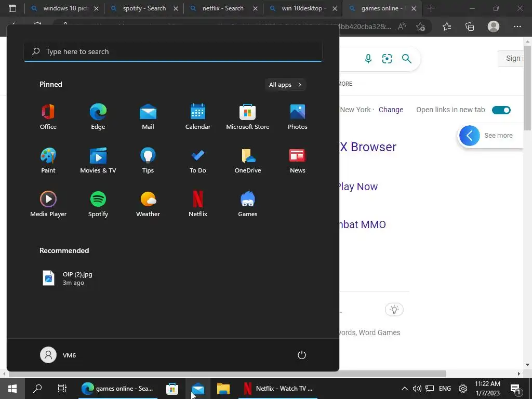Add this page to favorites
This screenshot has height=399, width=532.
click(x=421, y=26)
